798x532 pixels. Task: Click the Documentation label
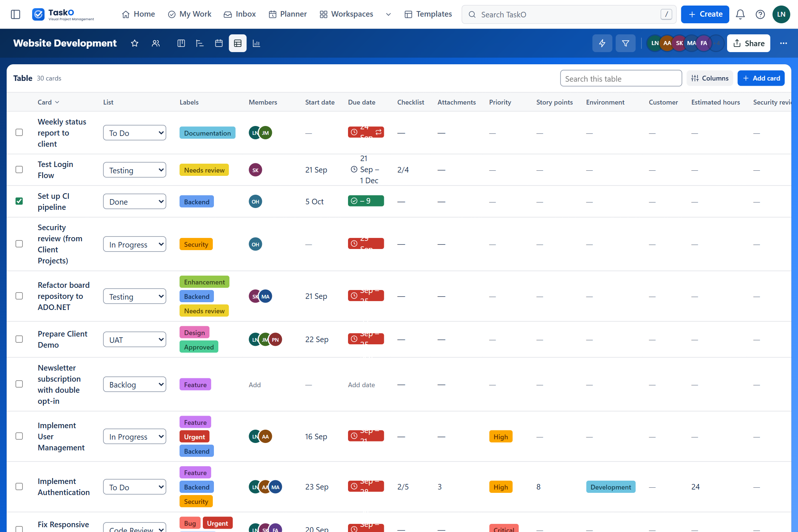coord(207,133)
